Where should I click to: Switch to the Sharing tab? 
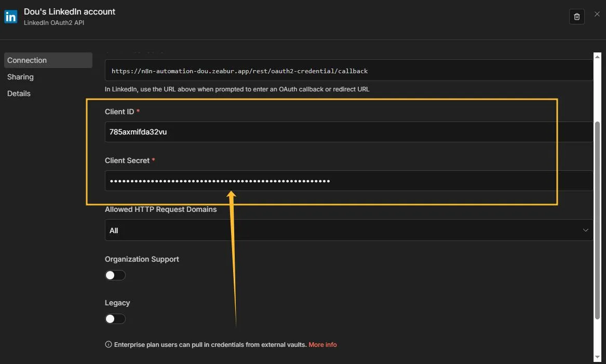[20, 76]
